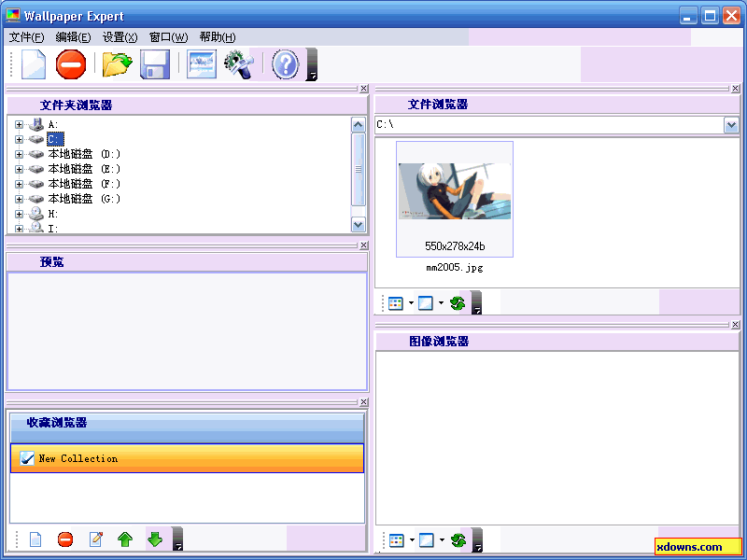This screenshot has height=560, width=747.
Task: Click the floppy disk Save icon
Action: click(155, 64)
